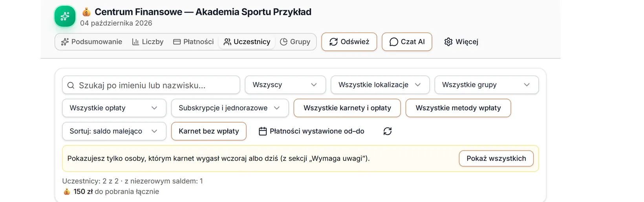
Task: Open Subskrypcje i jednorazowe dropdown
Action: (x=230, y=108)
